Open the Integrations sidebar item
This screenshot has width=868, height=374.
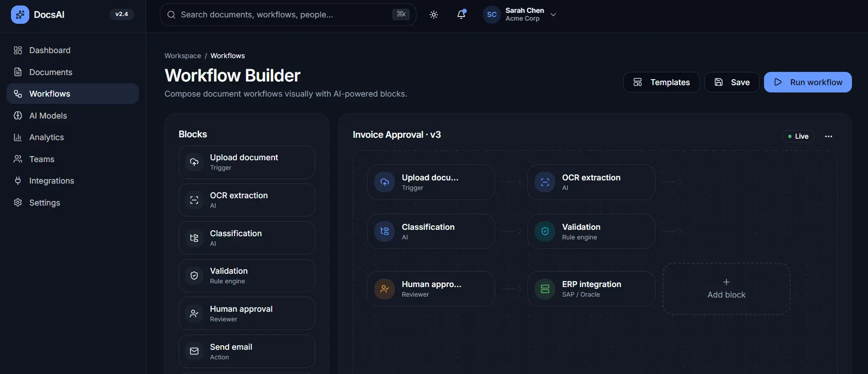pos(72,181)
